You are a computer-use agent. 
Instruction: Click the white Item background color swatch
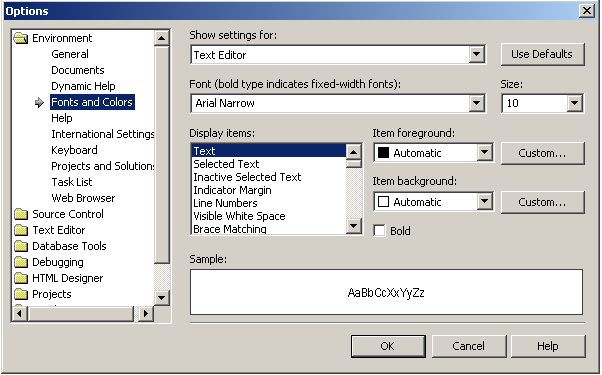coord(384,202)
